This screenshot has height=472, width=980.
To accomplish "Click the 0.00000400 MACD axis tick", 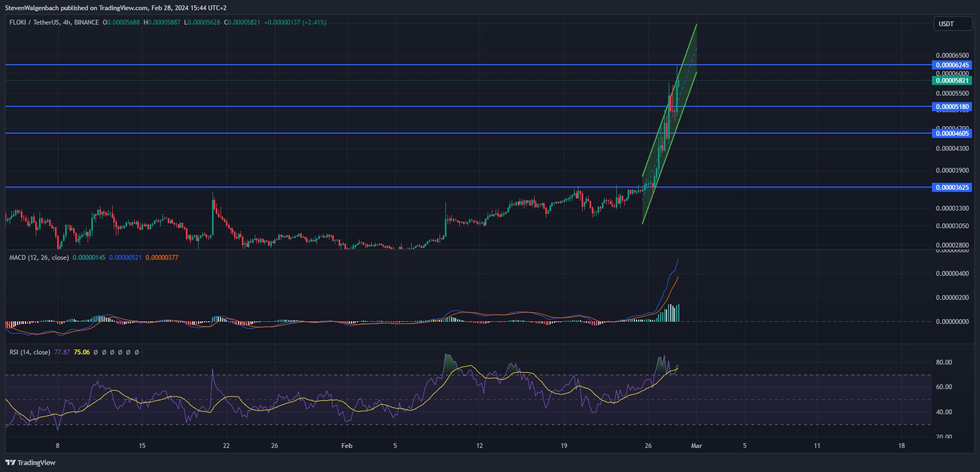I will [x=952, y=274].
